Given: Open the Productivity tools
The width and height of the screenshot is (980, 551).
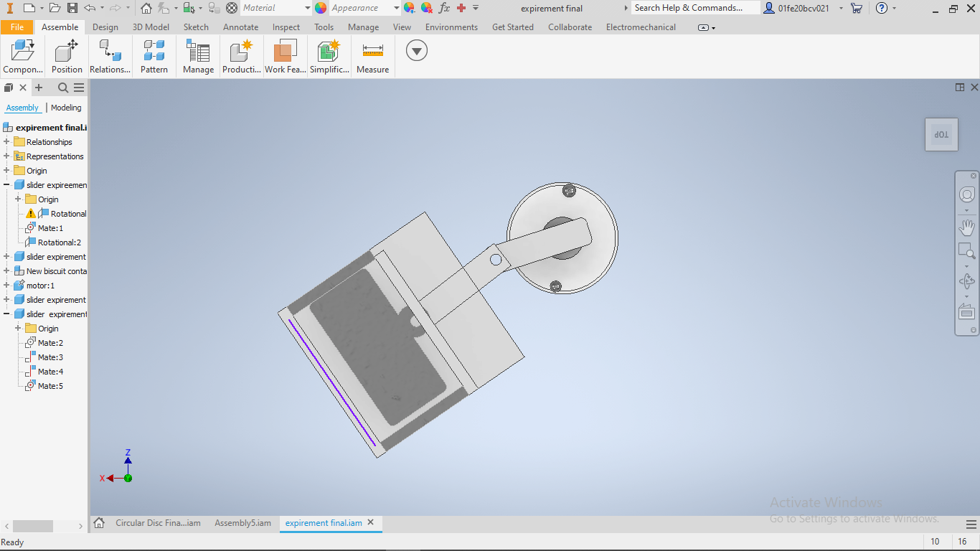Looking at the screenshot, I should coord(242,57).
